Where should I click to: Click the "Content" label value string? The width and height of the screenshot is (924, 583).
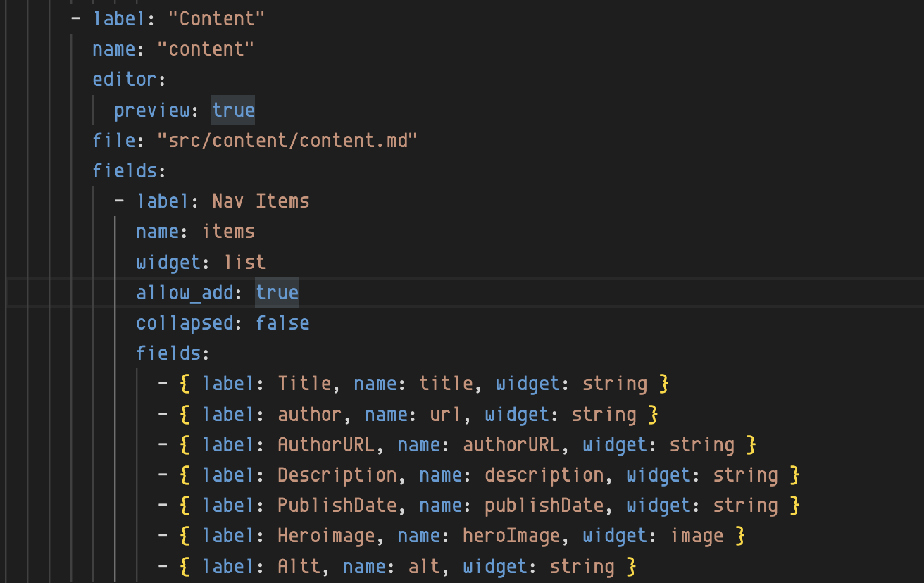(216, 18)
